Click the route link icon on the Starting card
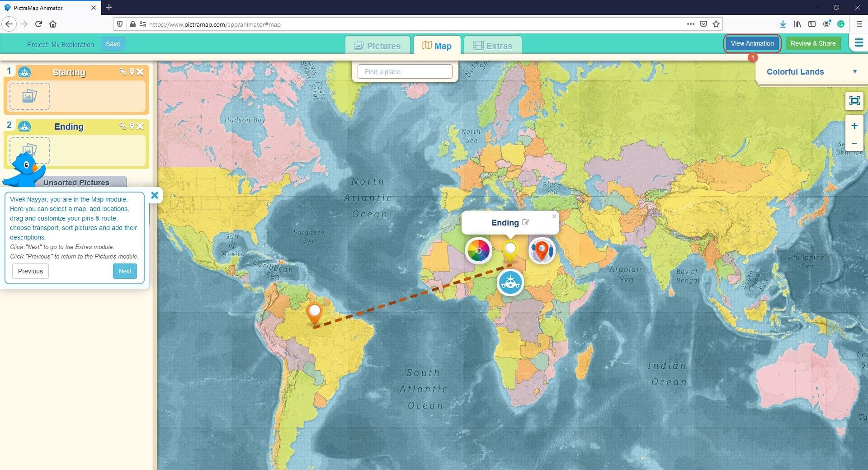The height and width of the screenshot is (470, 868). pos(123,72)
